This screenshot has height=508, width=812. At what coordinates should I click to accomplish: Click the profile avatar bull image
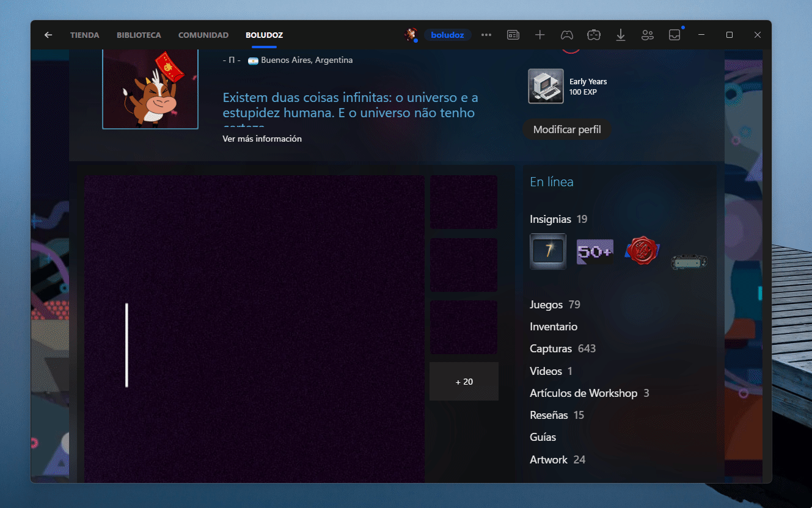150,89
